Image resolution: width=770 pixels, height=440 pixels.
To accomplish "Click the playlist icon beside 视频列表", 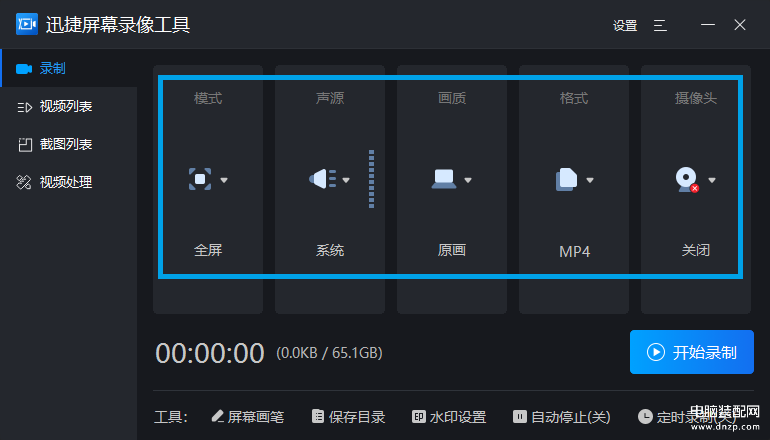I will (25, 107).
